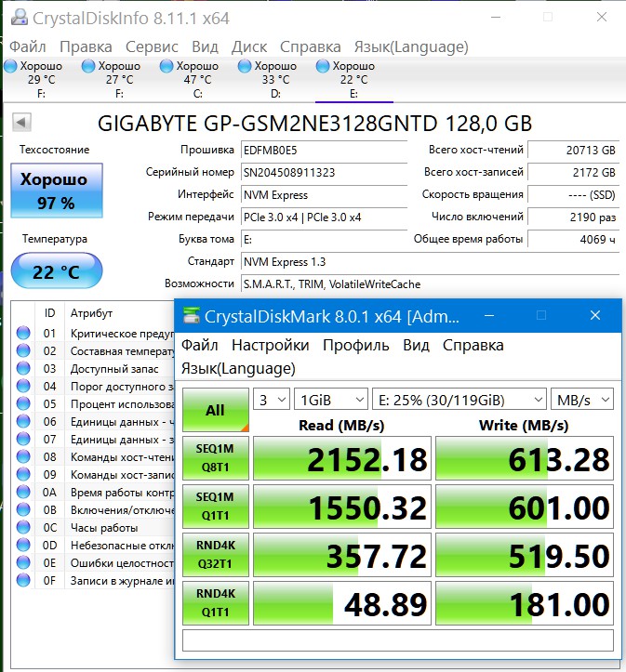Open the Вид menu in CrystalDiskMark
This screenshot has height=672, width=626.
click(416, 345)
